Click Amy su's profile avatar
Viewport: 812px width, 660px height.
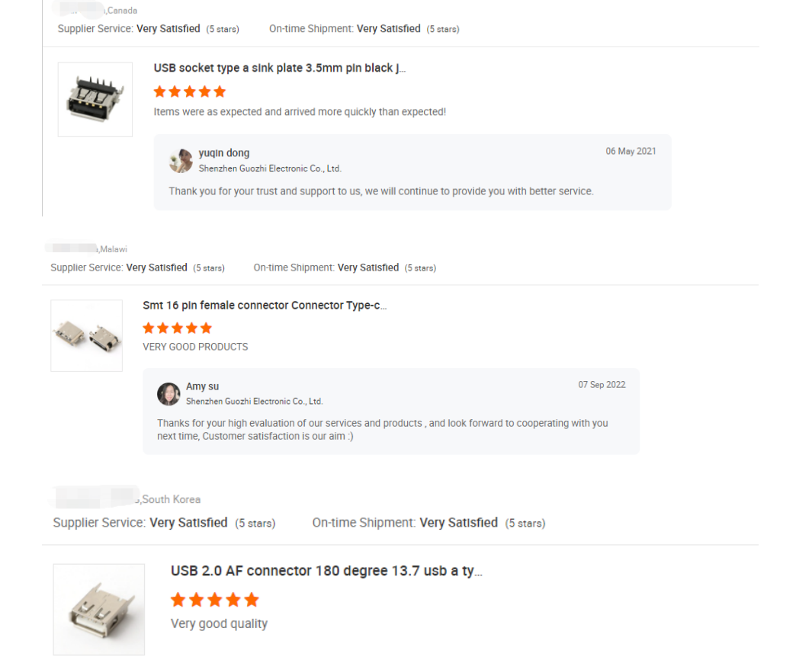tap(168, 394)
